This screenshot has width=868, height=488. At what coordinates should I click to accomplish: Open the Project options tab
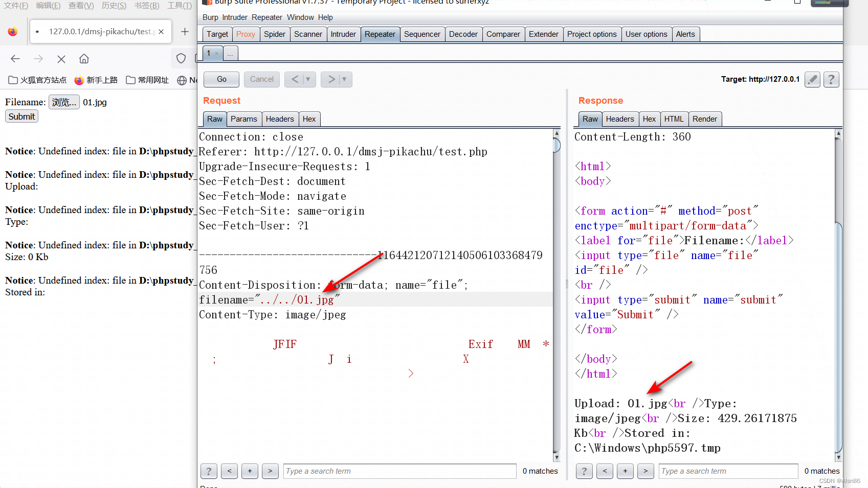click(592, 34)
